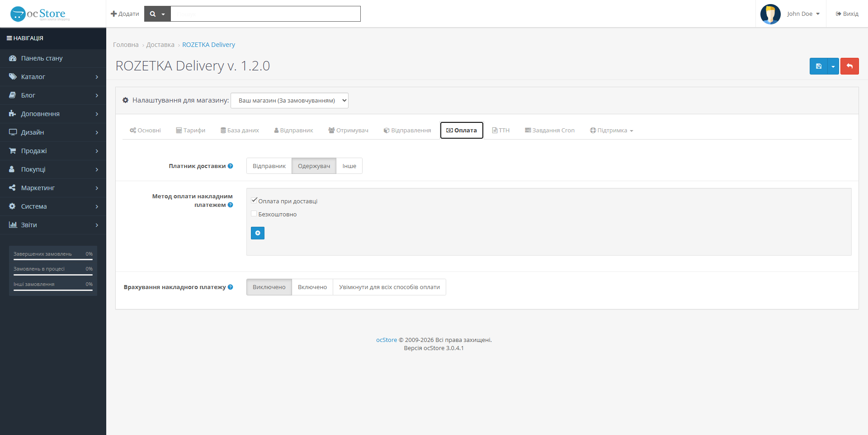
Task: Click the Вихід sign-out icon
Action: tap(839, 14)
